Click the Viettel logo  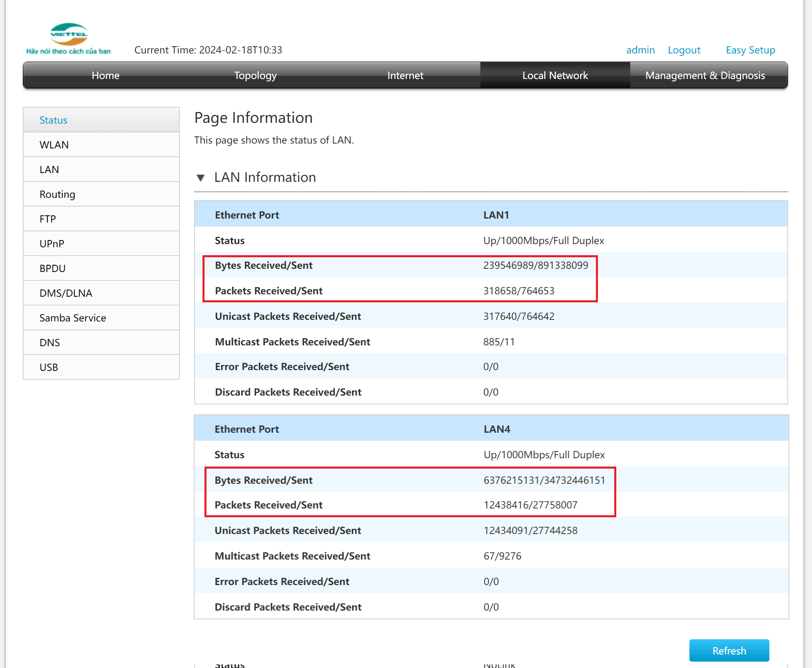point(69,39)
